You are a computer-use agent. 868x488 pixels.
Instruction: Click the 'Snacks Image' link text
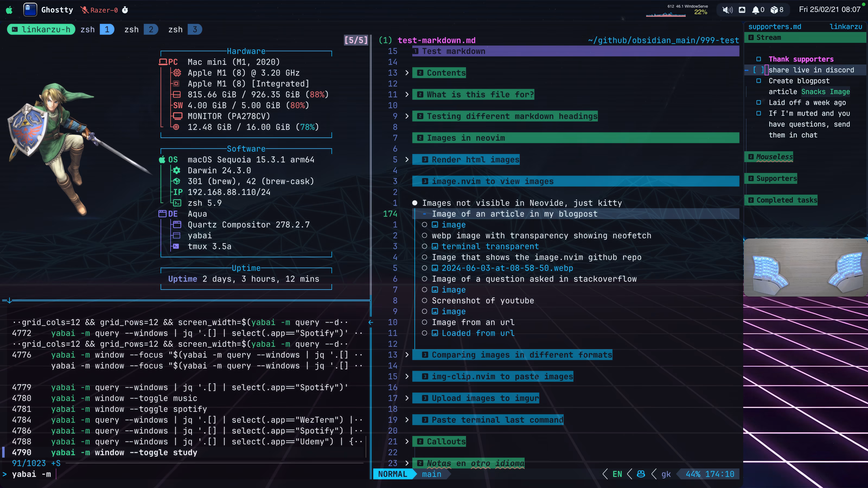(825, 92)
